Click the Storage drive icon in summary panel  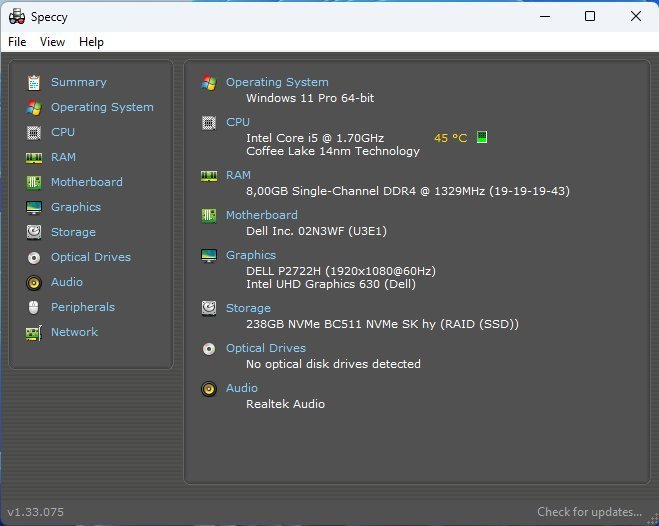point(209,308)
